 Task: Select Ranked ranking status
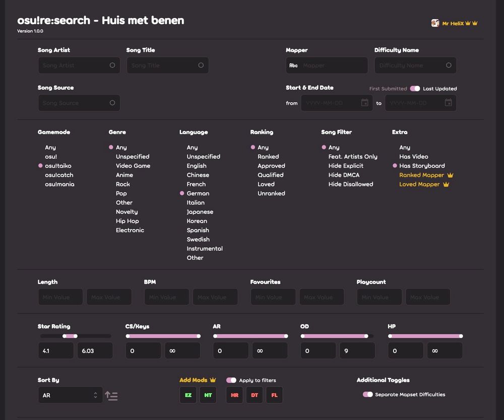click(x=268, y=157)
